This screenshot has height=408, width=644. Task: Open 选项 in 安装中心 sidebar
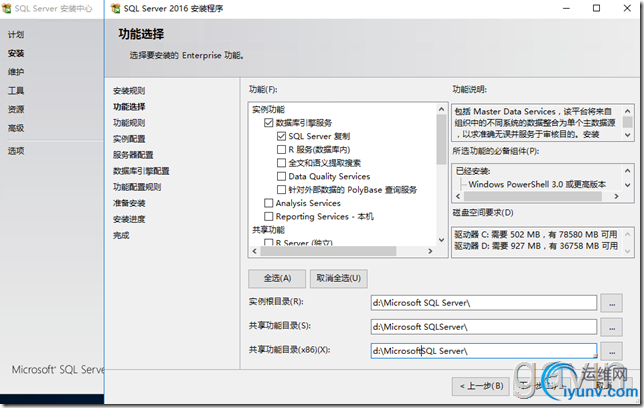click(x=16, y=151)
